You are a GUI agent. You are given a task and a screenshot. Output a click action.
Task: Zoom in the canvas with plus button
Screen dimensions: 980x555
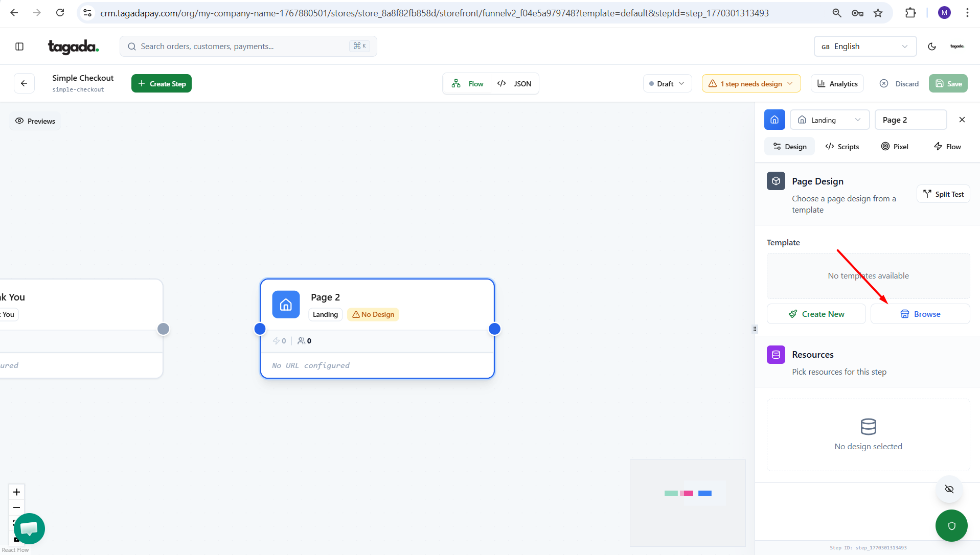17,492
